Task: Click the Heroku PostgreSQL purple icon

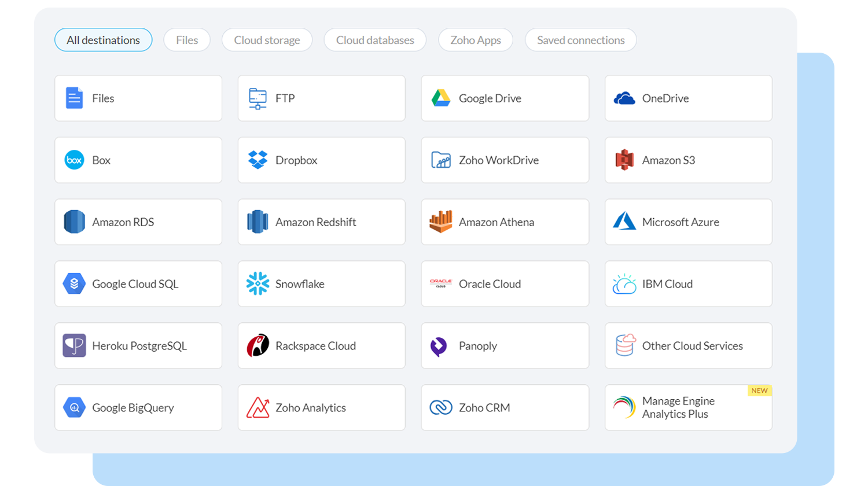Action: click(74, 346)
